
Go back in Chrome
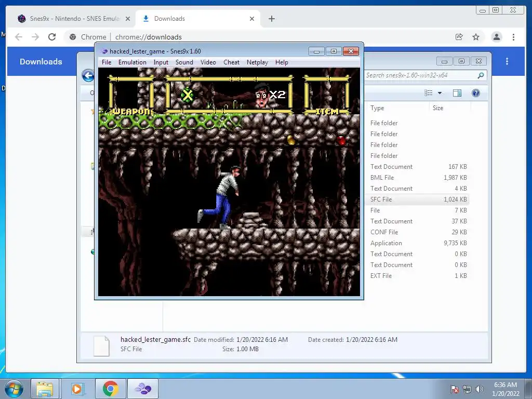pyautogui.click(x=19, y=37)
